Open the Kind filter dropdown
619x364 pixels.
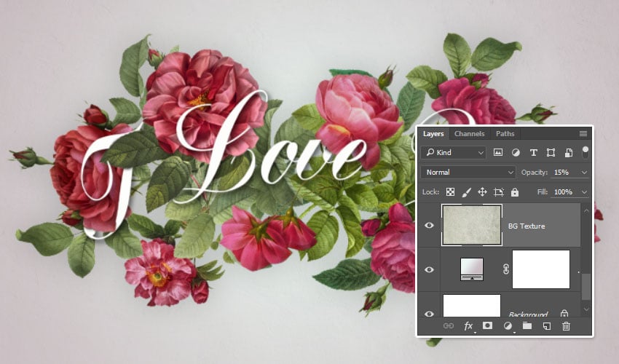tap(453, 152)
